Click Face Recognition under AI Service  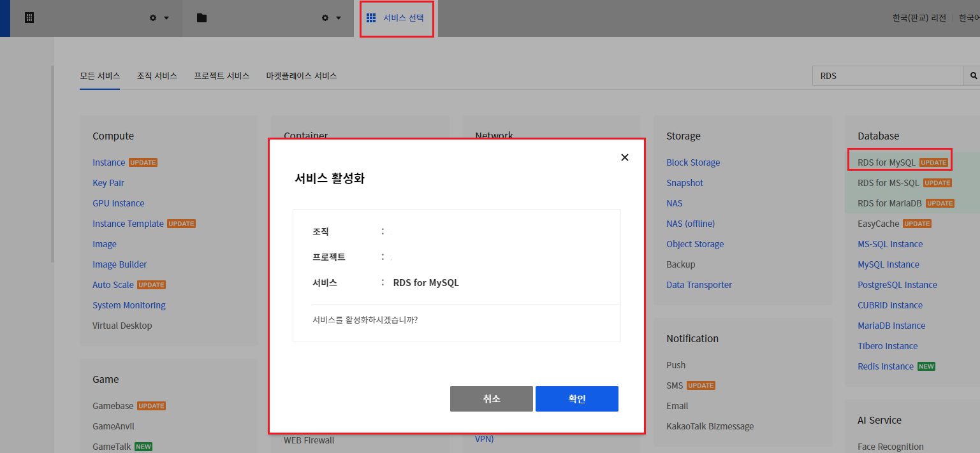[x=890, y=447]
